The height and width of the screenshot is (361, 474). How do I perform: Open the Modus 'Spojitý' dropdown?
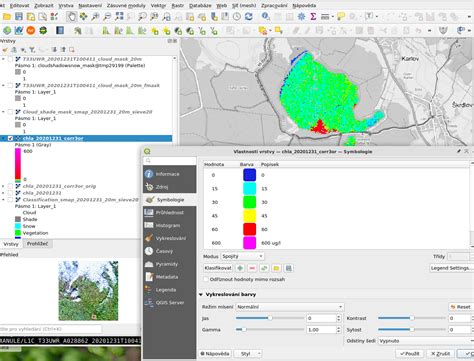(x=242, y=256)
